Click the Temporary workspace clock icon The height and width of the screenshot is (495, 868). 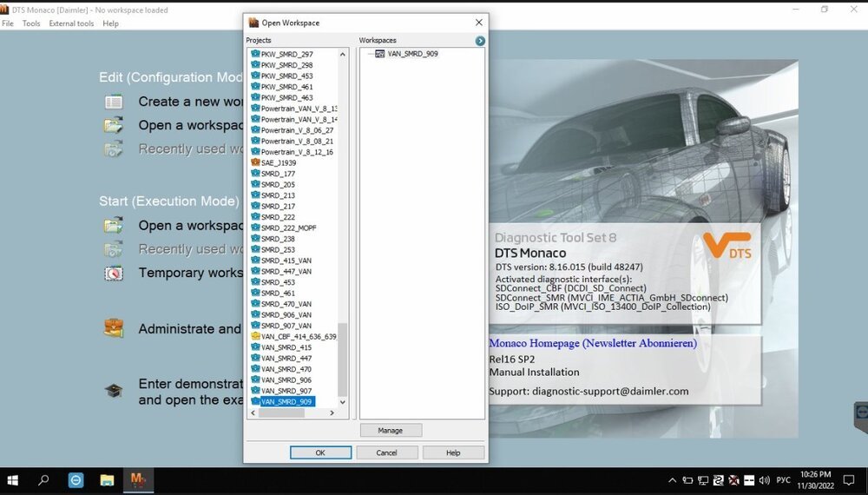point(114,273)
